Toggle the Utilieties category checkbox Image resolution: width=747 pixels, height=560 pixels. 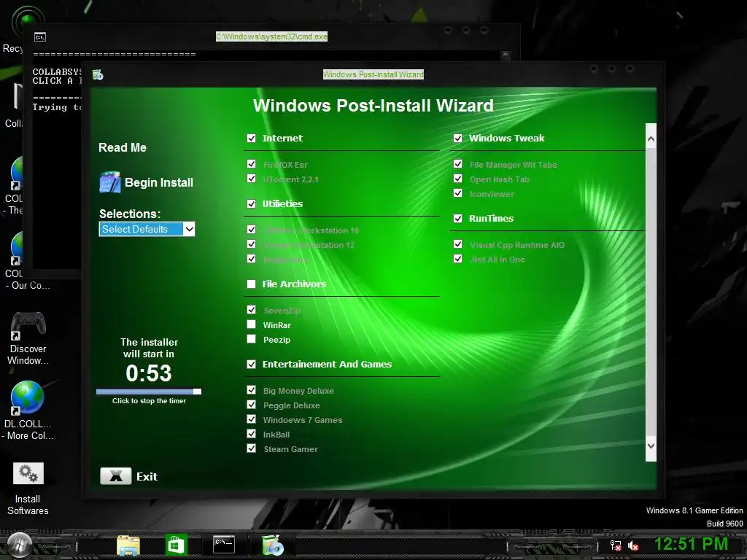coord(252,204)
